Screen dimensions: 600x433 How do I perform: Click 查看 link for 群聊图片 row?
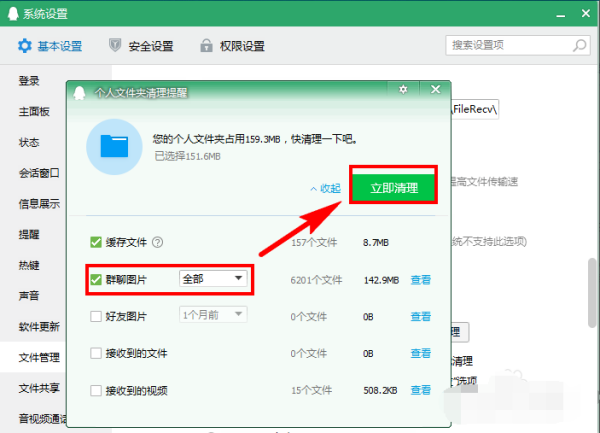421,280
